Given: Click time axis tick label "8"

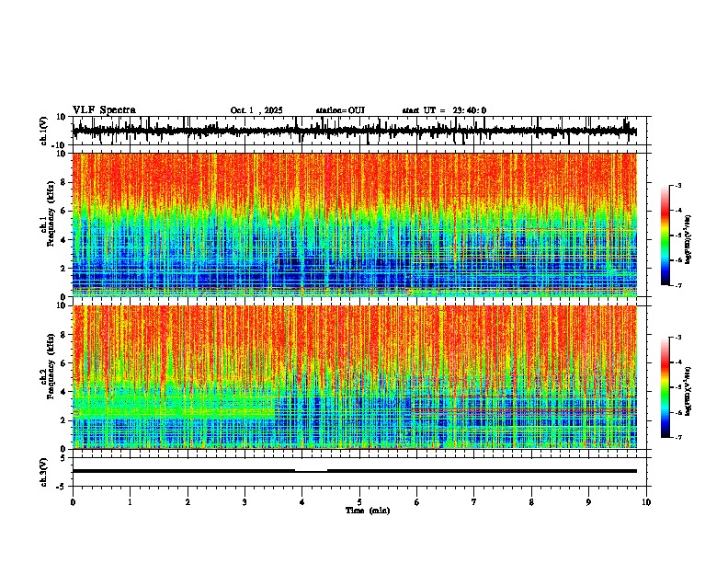Looking at the screenshot, I should tap(531, 502).
